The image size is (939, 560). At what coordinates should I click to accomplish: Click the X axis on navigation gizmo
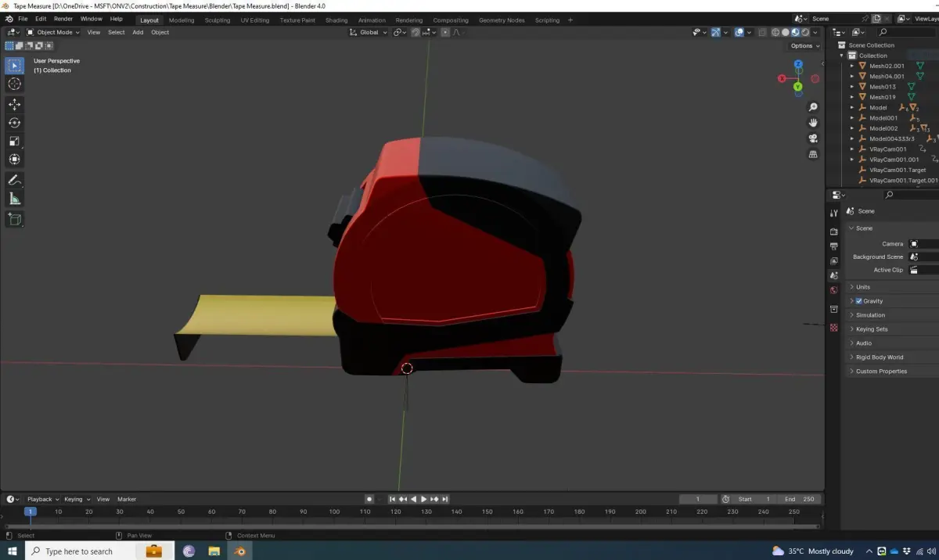click(x=782, y=78)
